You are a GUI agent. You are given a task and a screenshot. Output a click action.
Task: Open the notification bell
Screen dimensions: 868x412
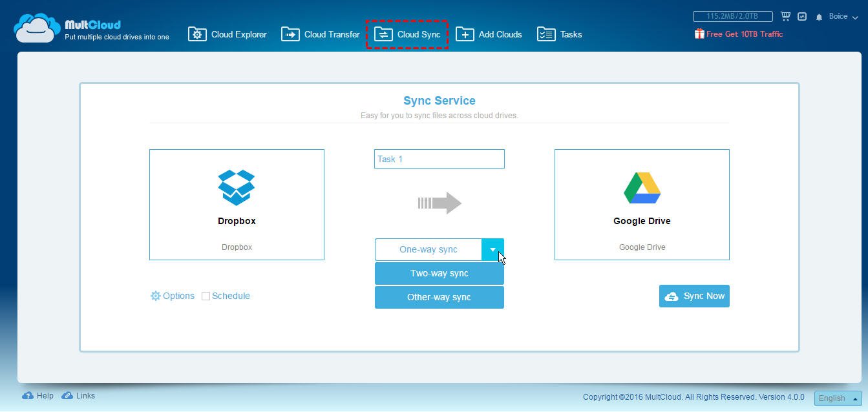point(819,17)
